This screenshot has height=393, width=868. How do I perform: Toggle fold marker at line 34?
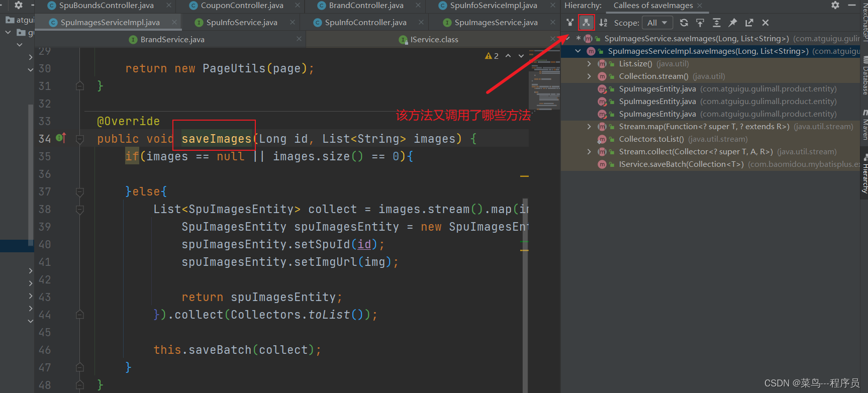click(79, 139)
